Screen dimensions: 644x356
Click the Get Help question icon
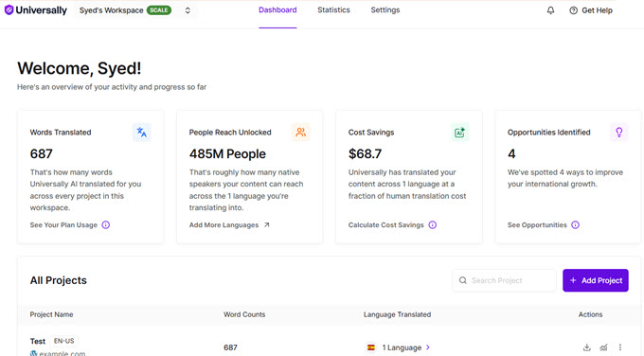click(573, 10)
